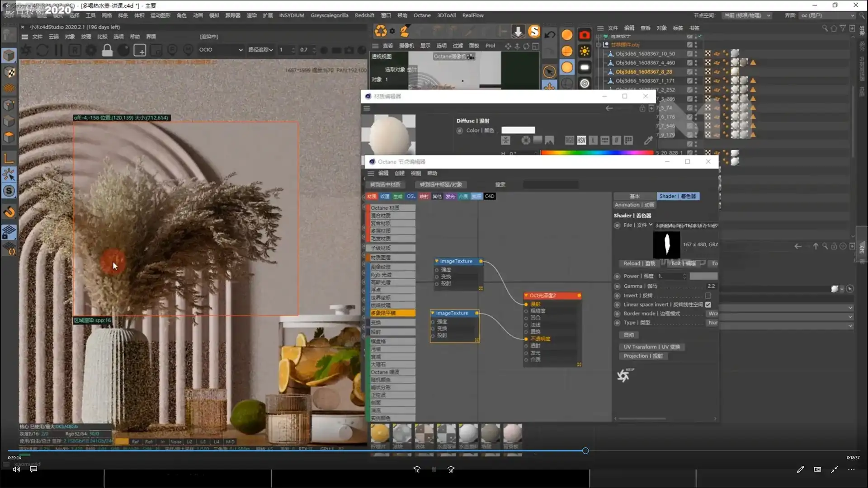This screenshot has width=868, height=488.
Task: Click the Octane settings gear icon
Action: point(91,50)
